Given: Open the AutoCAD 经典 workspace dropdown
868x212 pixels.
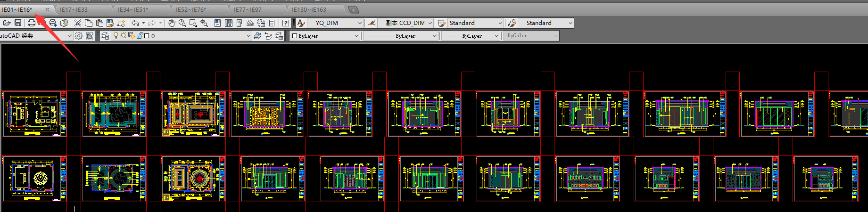Looking at the screenshot, I should (69, 36).
